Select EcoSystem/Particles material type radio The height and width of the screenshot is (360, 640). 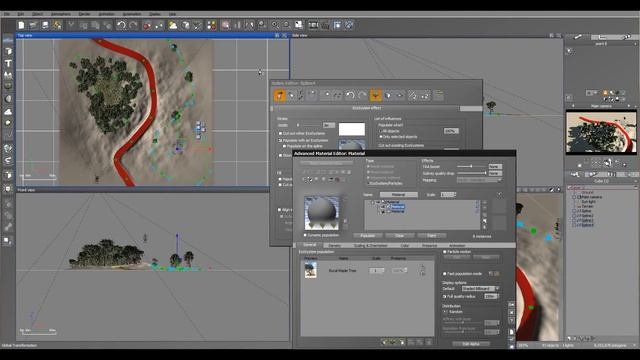368,183
